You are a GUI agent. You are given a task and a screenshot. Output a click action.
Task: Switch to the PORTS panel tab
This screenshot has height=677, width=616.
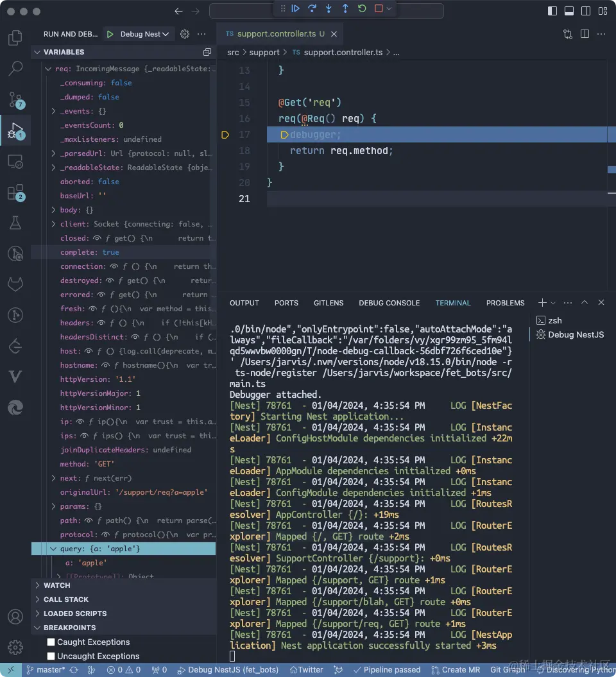point(286,303)
